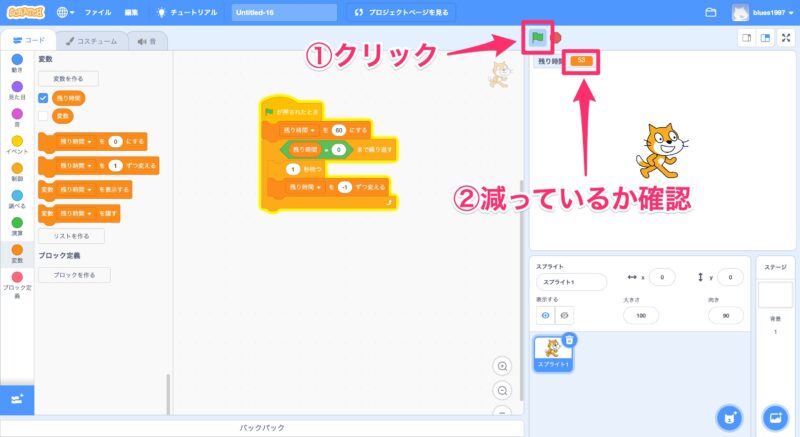Zoom out on the code workspace

(502, 390)
